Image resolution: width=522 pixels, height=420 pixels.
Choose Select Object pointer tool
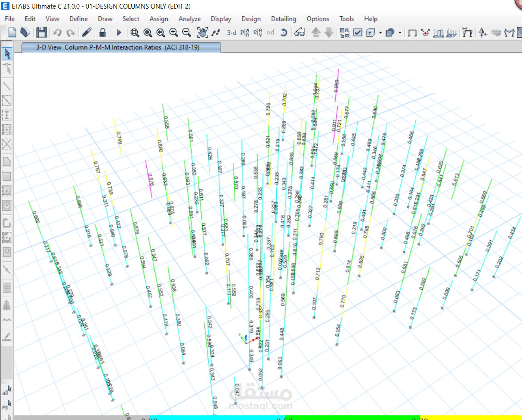tap(7, 53)
